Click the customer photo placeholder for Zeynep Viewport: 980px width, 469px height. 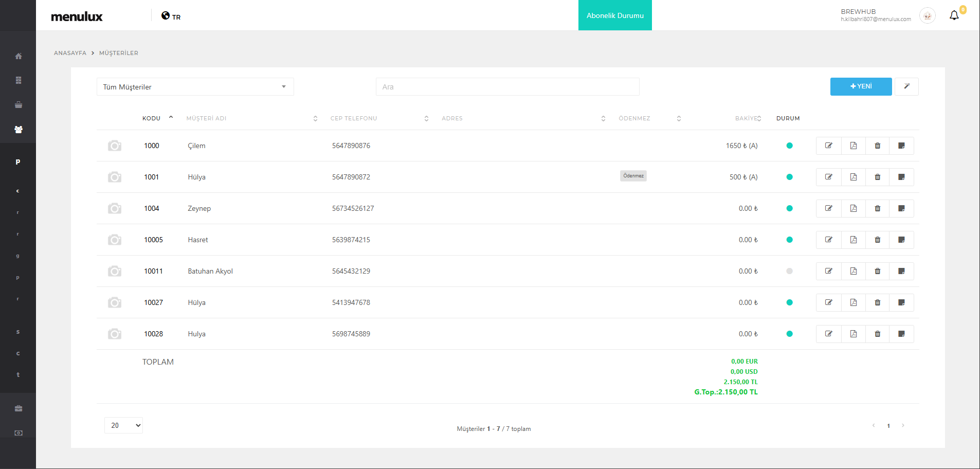point(115,208)
